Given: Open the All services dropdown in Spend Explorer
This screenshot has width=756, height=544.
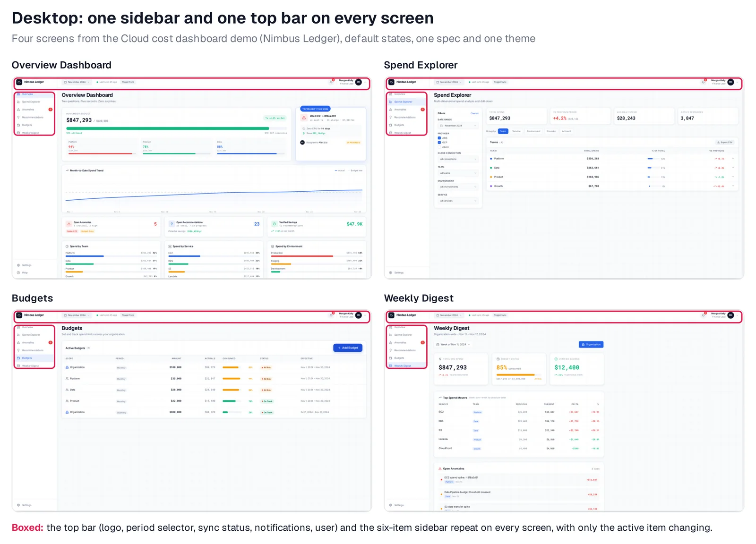Looking at the screenshot, I should [458, 201].
